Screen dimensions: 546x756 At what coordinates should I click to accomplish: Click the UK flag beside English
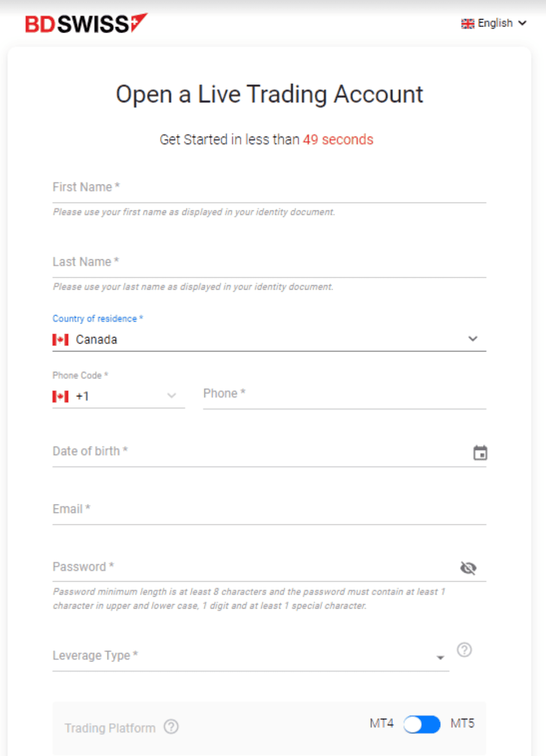pyautogui.click(x=468, y=23)
